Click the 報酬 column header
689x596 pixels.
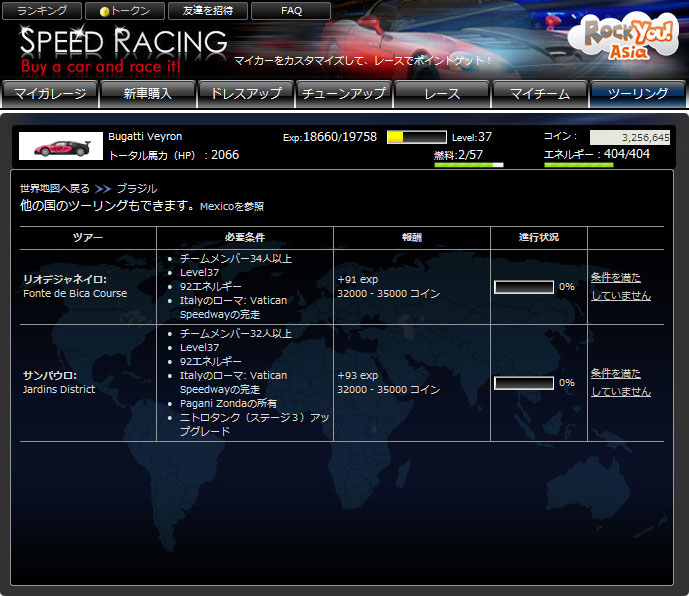pos(412,238)
